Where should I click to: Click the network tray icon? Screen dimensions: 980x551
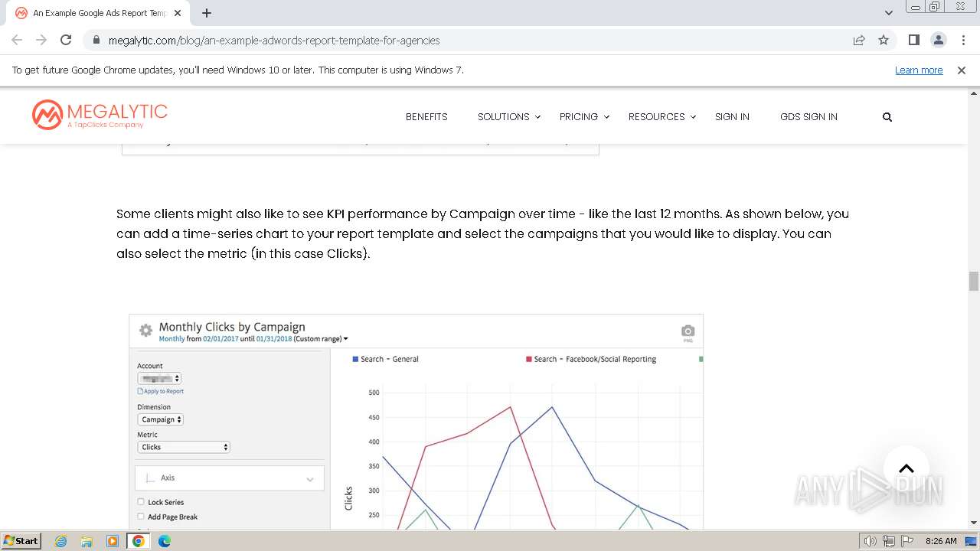[x=889, y=541]
